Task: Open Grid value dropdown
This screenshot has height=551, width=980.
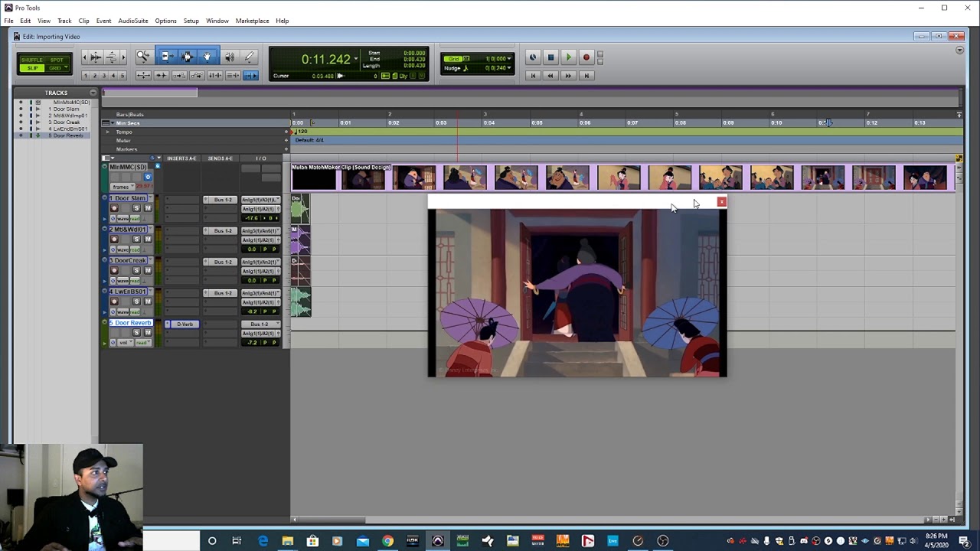Action: [x=509, y=59]
